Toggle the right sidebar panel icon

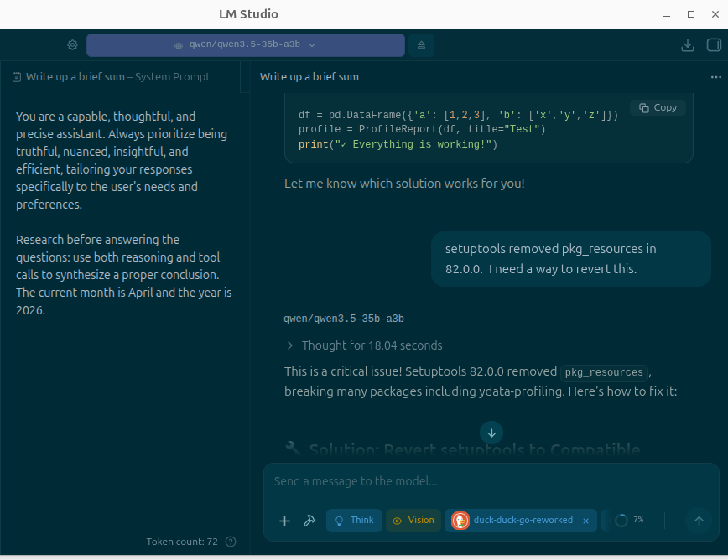tap(713, 45)
